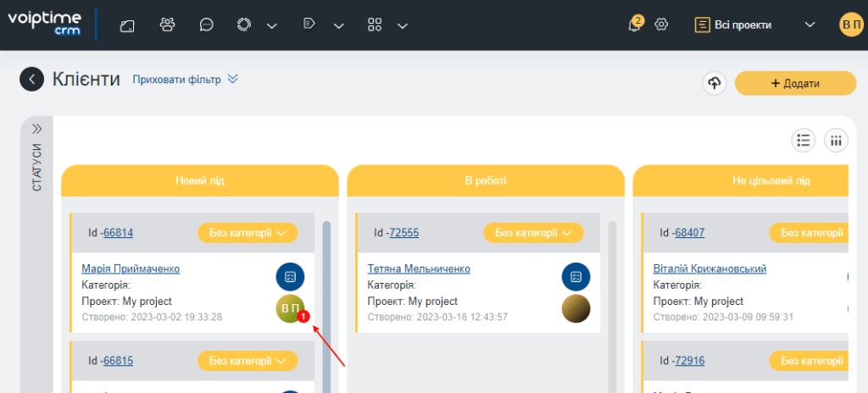Switch to kanban columns view icon

[x=836, y=140]
